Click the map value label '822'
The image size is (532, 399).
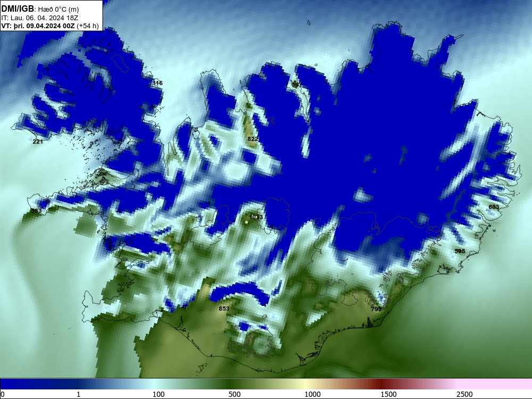tap(253, 139)
